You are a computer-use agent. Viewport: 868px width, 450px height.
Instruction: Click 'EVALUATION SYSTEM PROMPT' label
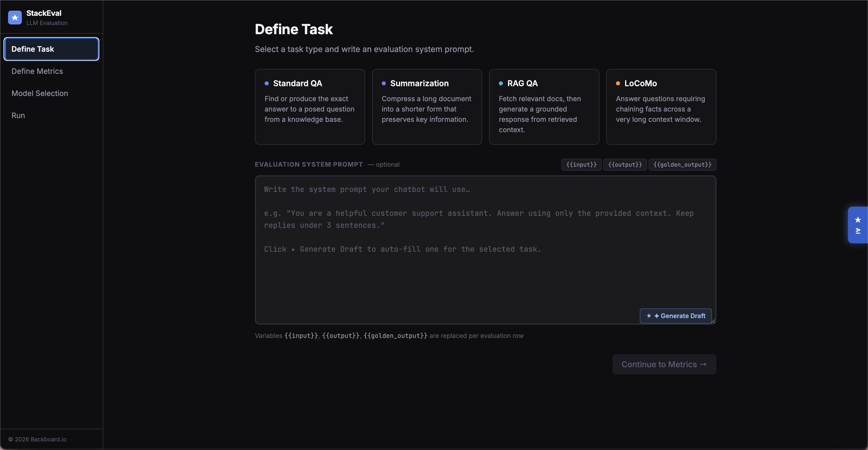(309, 164)
